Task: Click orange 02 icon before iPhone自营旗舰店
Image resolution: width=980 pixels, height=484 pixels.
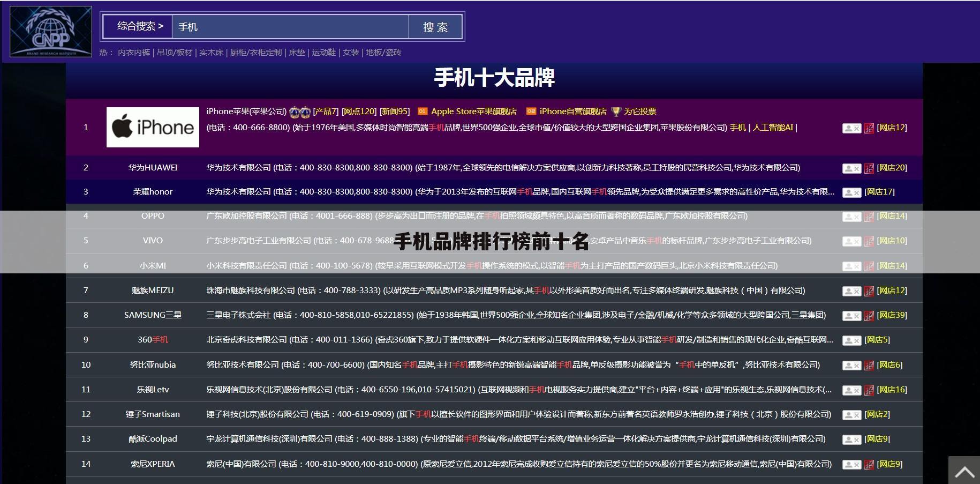Action: [x=531, y=111]
